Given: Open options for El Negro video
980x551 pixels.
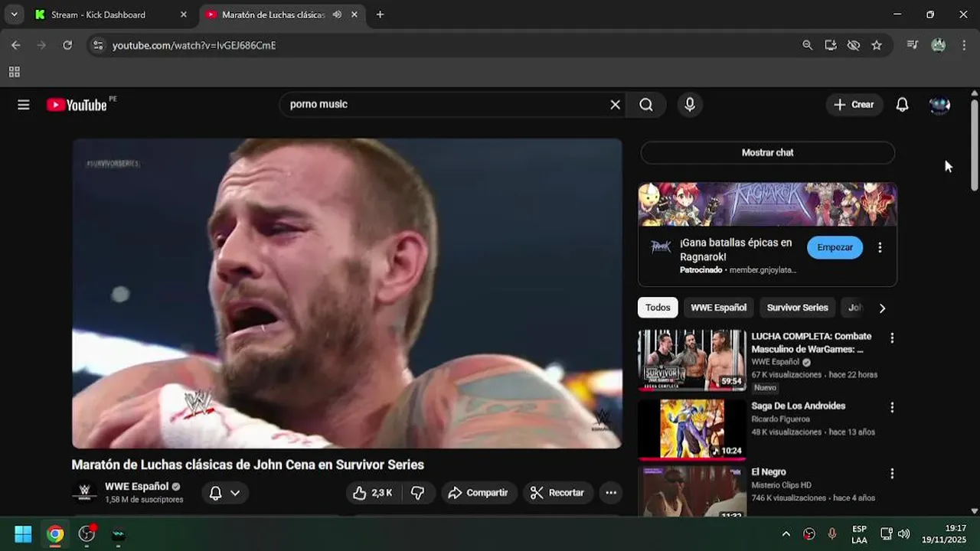Looking at the screenshot, I should [x=892, y=474].
